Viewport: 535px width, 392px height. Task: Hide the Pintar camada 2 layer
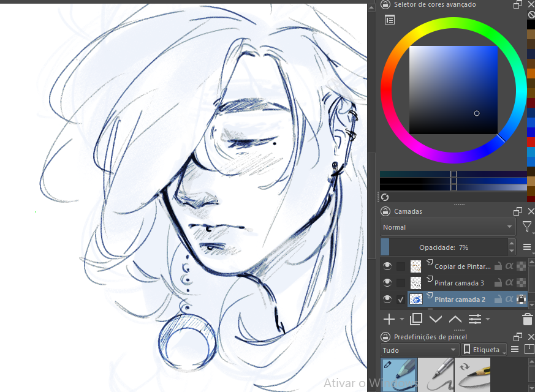pyautogui.click(x=387, y=299)
